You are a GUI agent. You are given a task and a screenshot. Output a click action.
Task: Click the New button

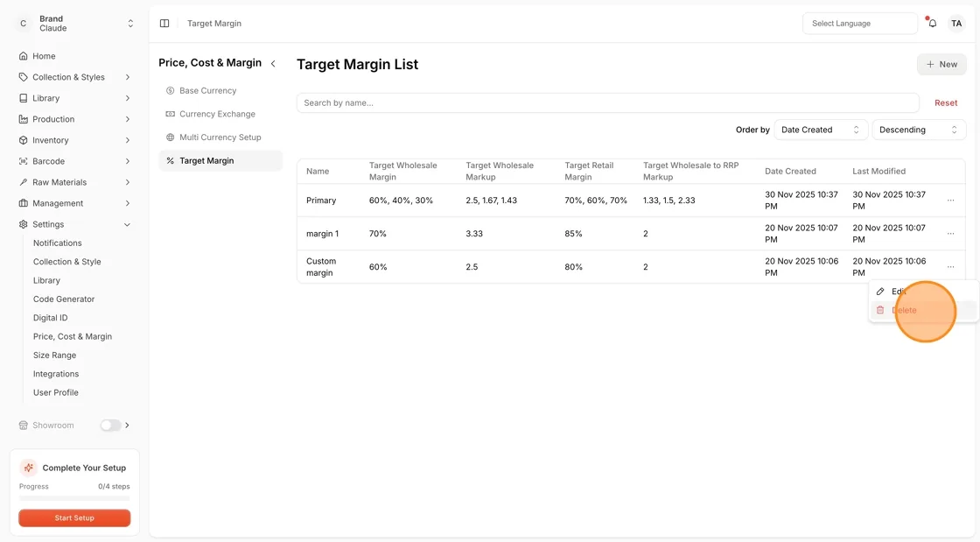(x=941, y=65)
